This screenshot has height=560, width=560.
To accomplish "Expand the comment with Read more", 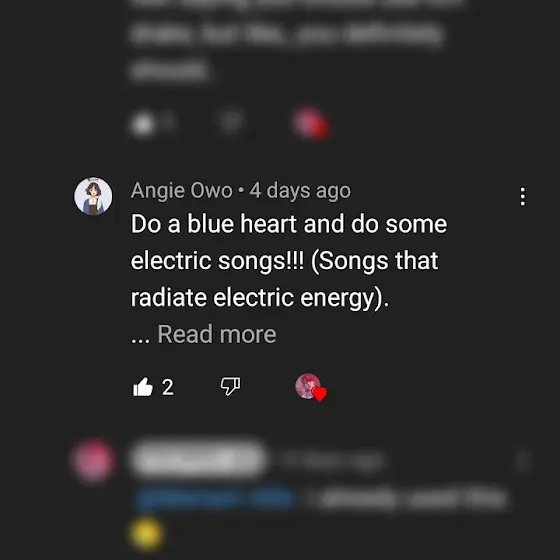I will 217,334.
